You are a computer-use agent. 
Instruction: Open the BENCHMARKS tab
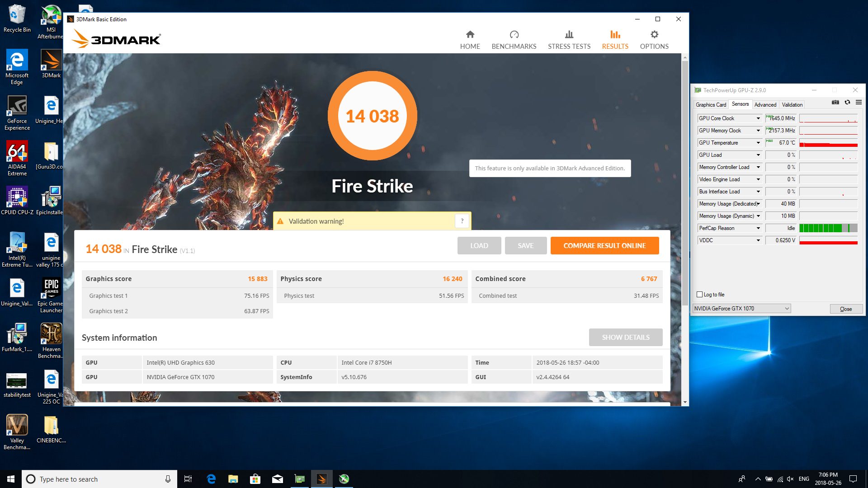coord(514,40)
